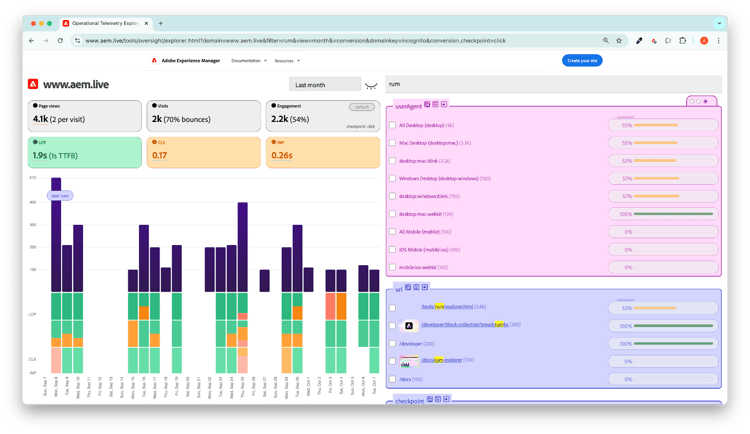The height and width of the screenshot is (434, 750).
Task: Click the first icon next to userAgent heading
Action: [427, 104]
